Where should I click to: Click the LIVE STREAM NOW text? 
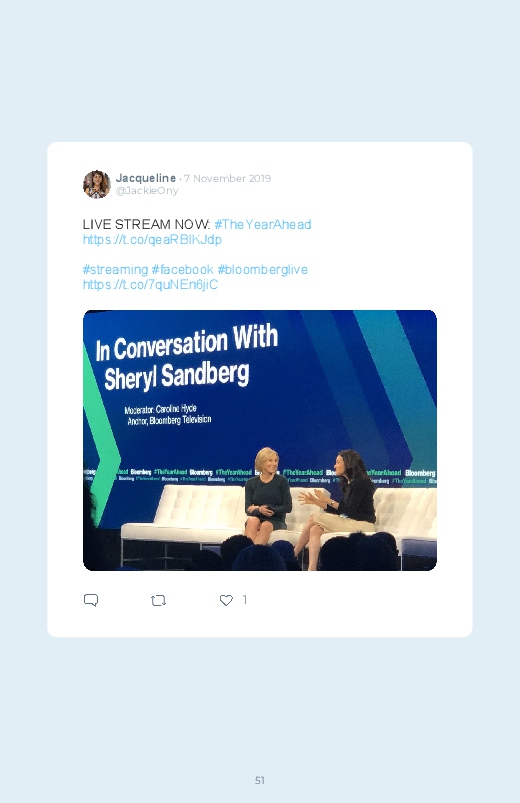click(x=147, y=224)
